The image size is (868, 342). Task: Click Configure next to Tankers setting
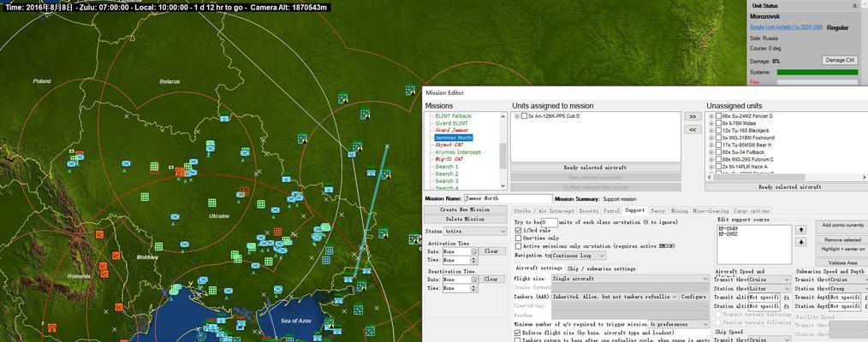tap(693, 297)
